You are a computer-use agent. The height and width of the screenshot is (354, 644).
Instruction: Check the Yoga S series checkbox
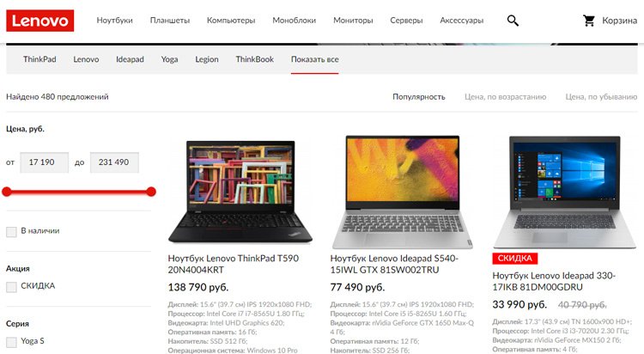pyautogui.click(x=11, y=342)
